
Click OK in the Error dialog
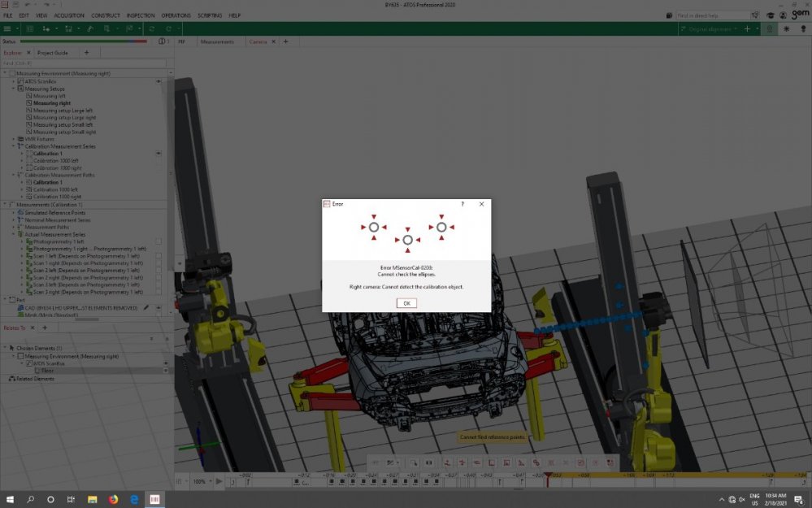(406, 303)
